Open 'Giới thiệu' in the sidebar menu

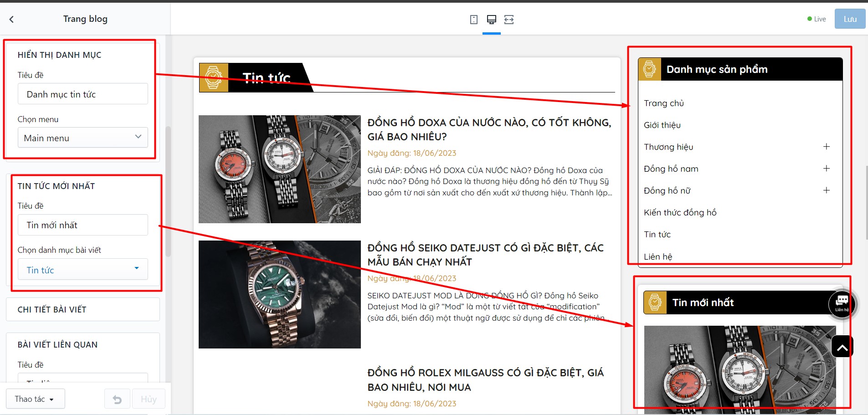coord(662,125)
